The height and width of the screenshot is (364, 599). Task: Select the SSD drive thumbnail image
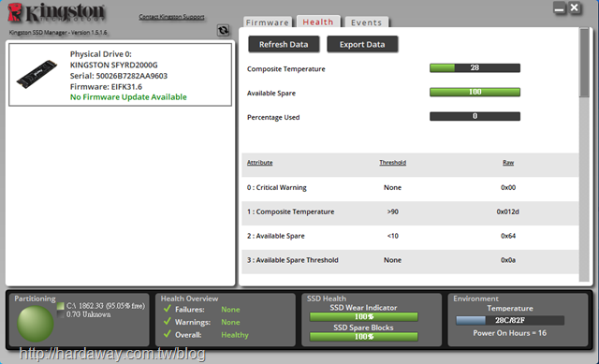click(x=37, y=74)
